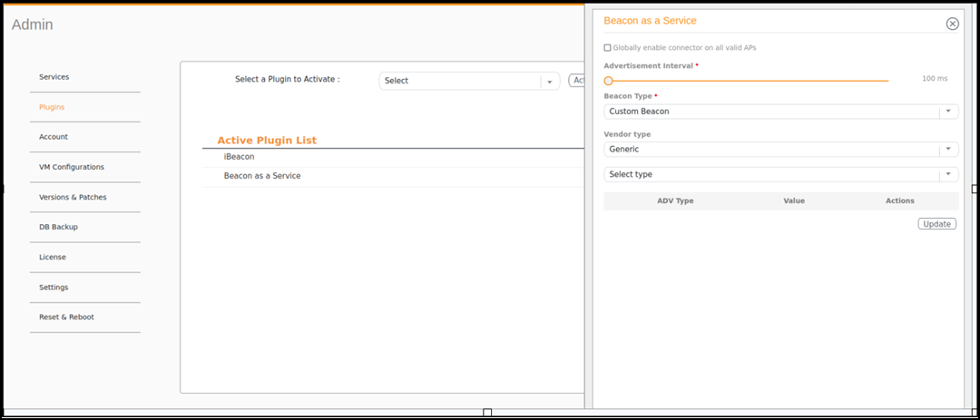Open the plugin Select combo box
980x420 pixels.
(x=469, y=81)
